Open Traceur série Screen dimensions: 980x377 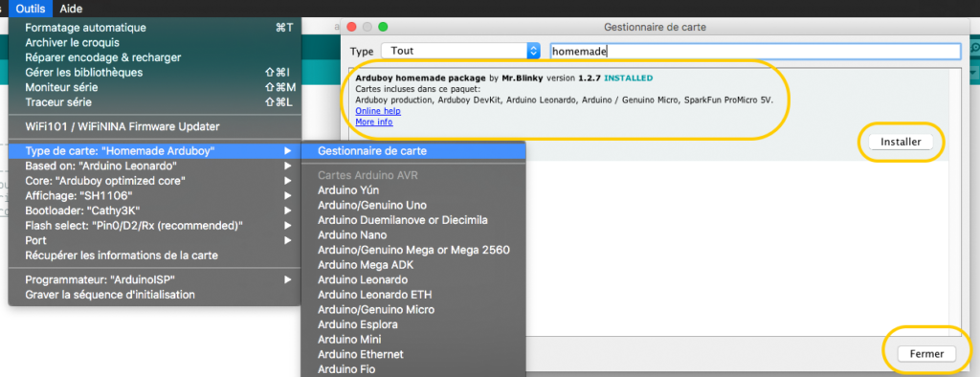[x=154, y=102]
